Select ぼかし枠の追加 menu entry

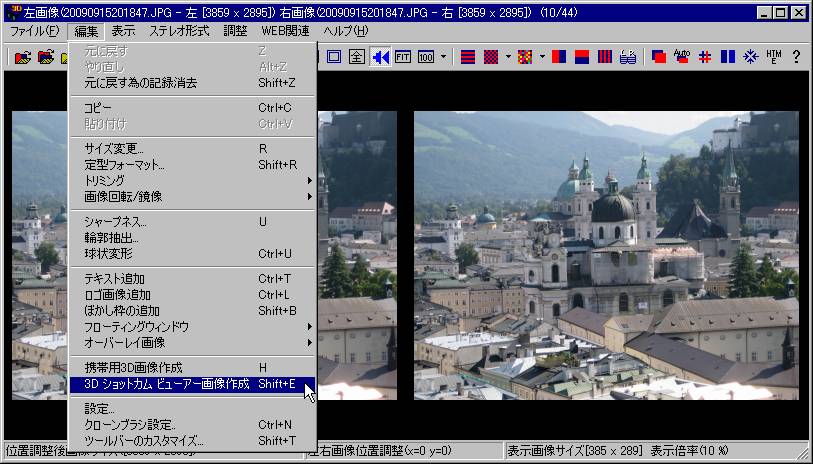coord(192,311)
